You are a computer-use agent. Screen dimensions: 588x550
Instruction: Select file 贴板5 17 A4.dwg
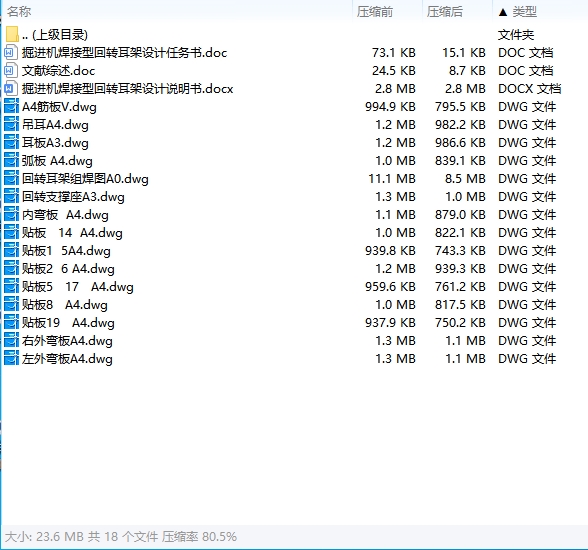(x=78, y=287)
